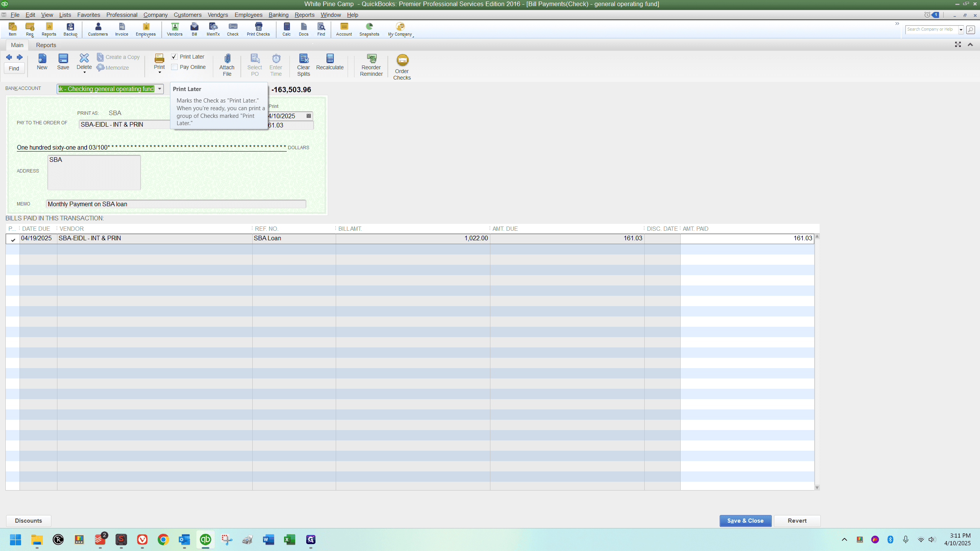Open Memorized Transactions (MemTx) icon

(x=213, y=29)
